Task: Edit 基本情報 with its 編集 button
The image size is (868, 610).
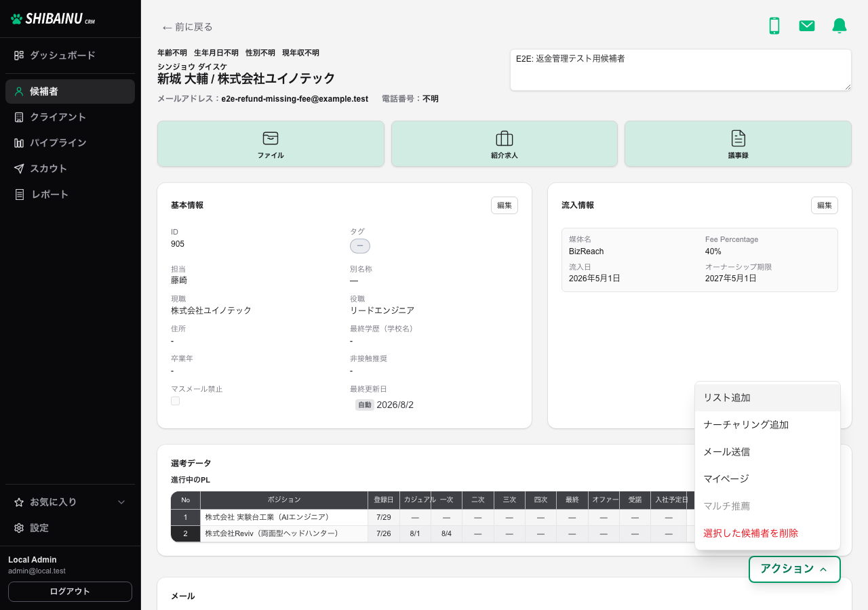Action: click(x=505, y=205)
